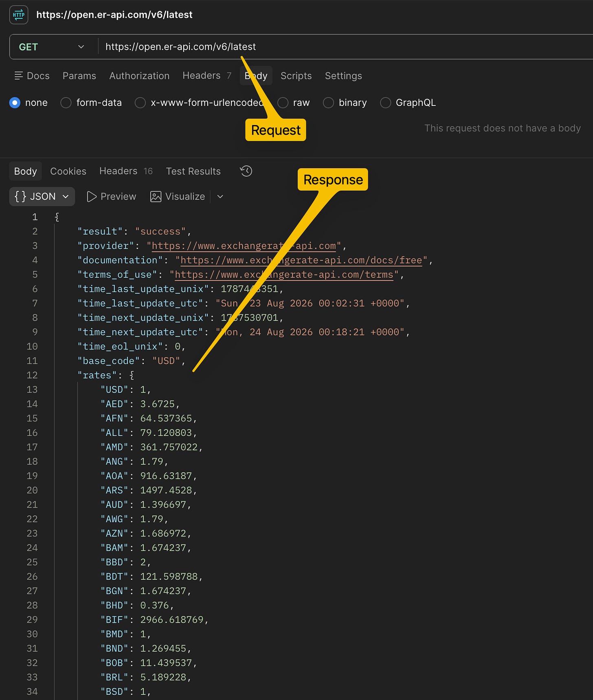Expand the chevron next to Visualize
593x700 pixels.
pyautogui.click(x=220, y=197)
